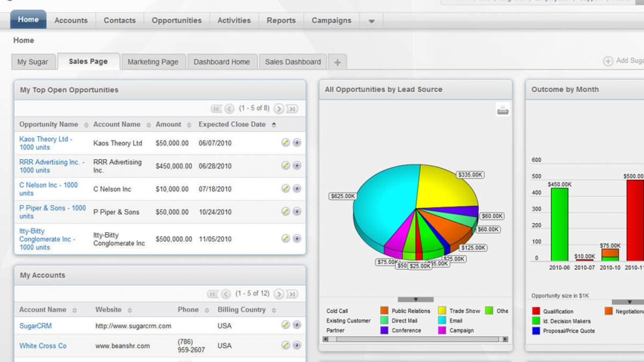Screen dimensions: 644x362
Task: Go to first page of Top Open Opportunities
Action: (x=216, y=109)
